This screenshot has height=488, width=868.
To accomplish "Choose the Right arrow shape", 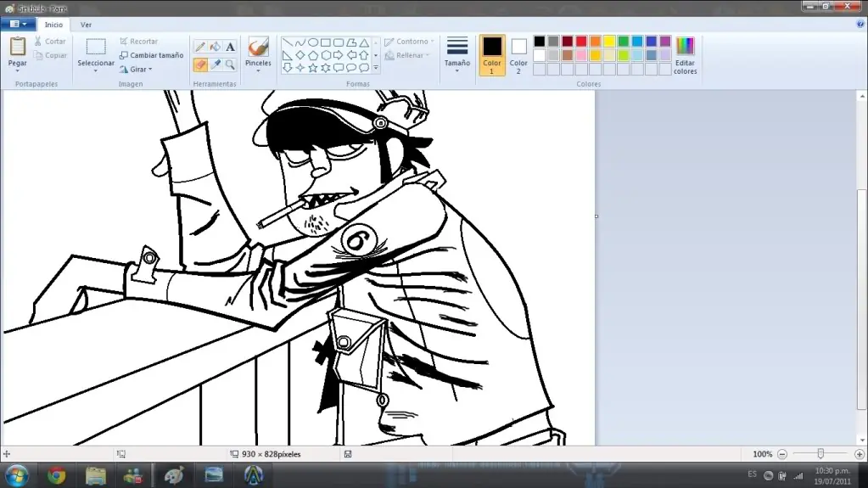I will click(x=339, y=55).
